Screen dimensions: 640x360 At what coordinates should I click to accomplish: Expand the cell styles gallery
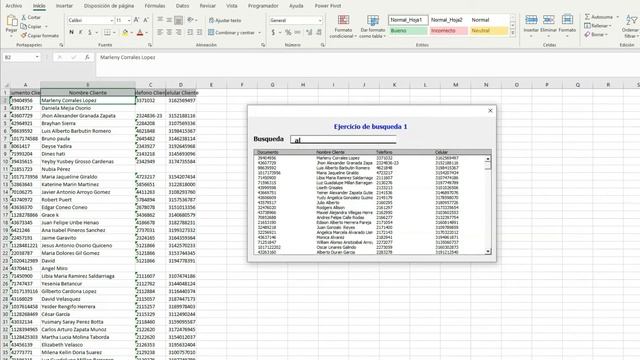[x=513, y=33]
